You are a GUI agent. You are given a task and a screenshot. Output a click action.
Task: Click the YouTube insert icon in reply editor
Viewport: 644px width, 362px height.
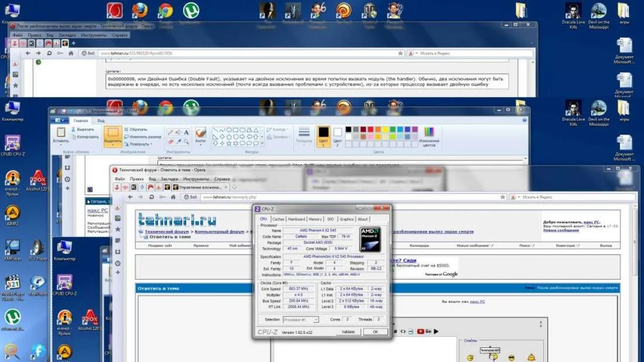pos(420,331)
